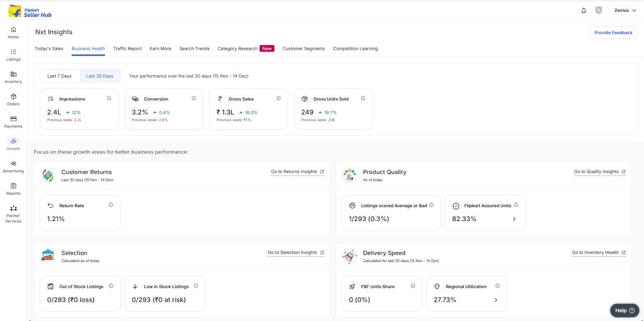Open the notifications bell icon
644x321 pixels.
click(583, 11)
